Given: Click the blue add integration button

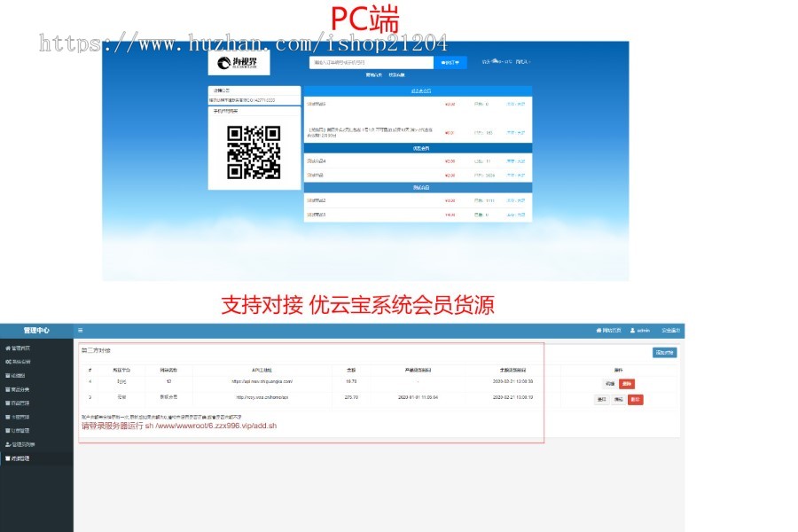Looking at the screenshot, I should coord(664,352).
